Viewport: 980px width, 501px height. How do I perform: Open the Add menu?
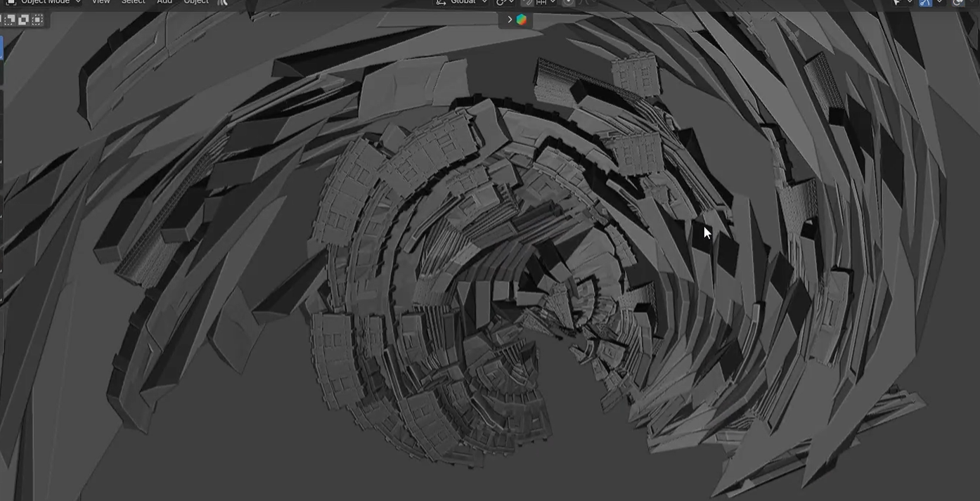tap(165, 2)
